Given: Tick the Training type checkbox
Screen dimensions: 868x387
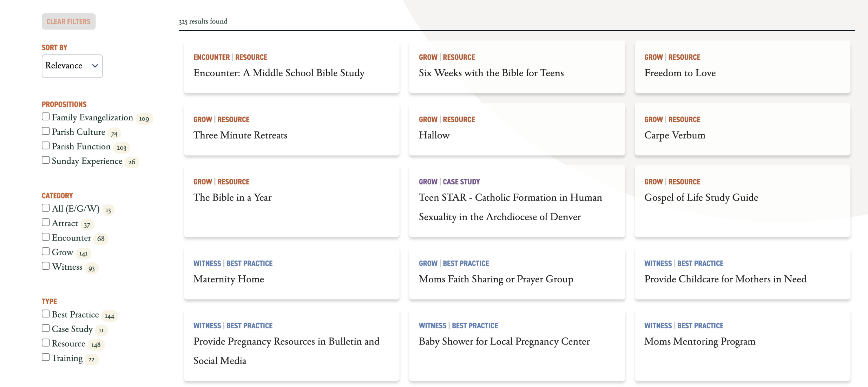Looking at the screenshot, I should pos(45,357).
